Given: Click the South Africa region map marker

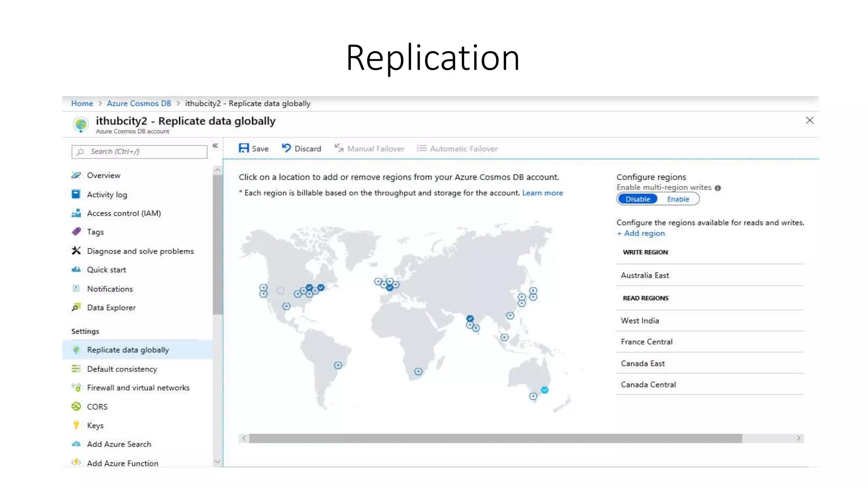Looking at the screenshot, I should [x=418, y=372].
